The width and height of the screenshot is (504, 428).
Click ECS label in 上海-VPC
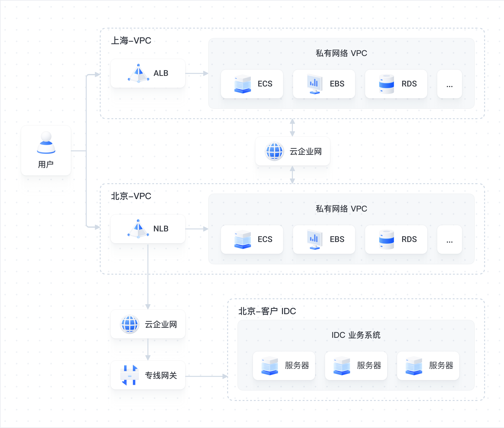pyautogui.click(x=265, y=84)
